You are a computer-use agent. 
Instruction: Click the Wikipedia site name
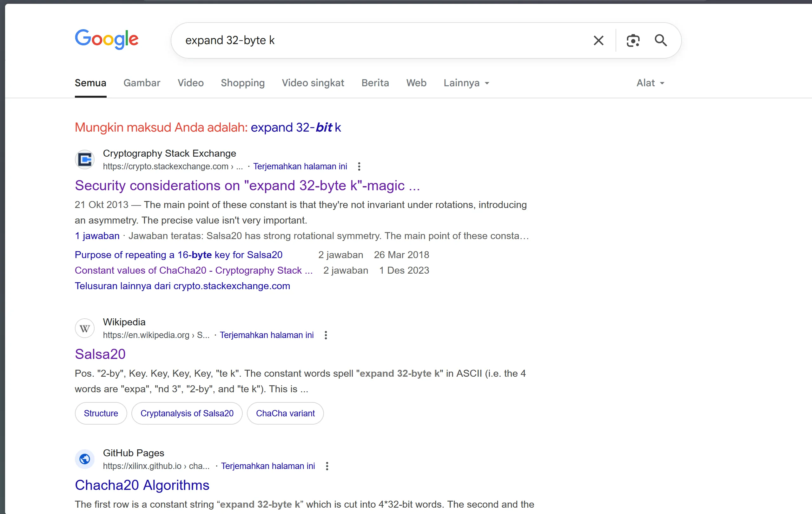124,322
